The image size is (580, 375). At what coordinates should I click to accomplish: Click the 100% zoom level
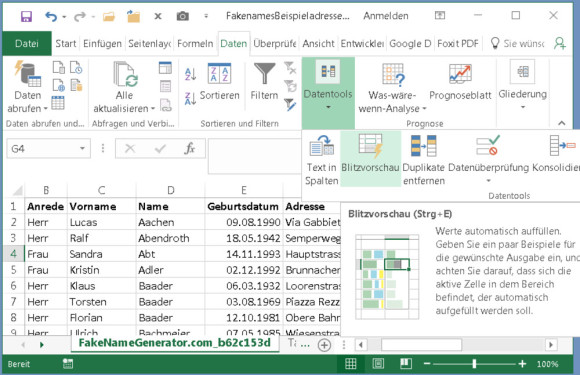coord(547,364)
